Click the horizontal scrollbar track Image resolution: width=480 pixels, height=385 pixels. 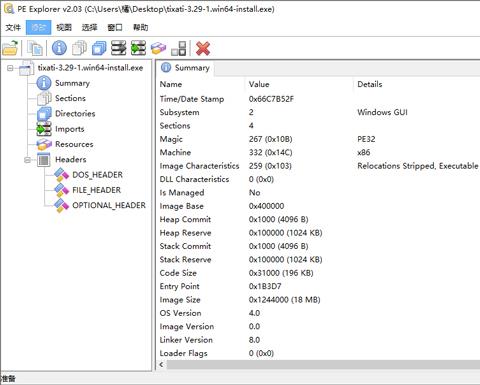[323, 365]
